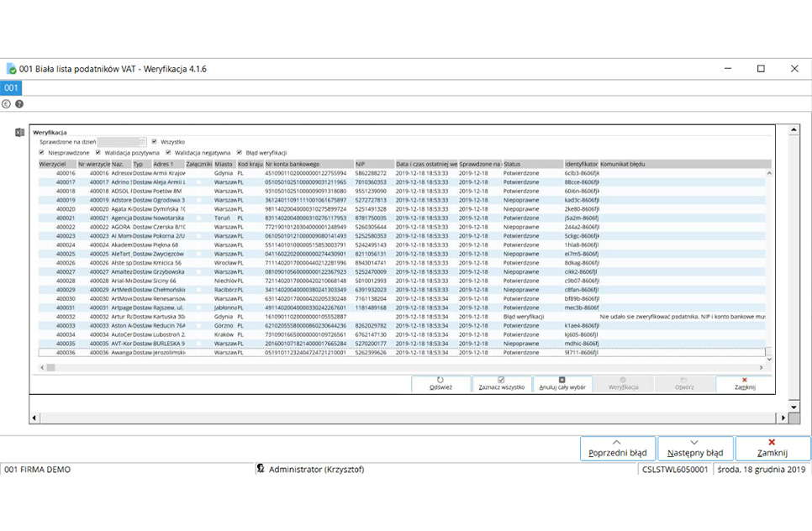The image size is (812, 531).
Task: Open the help question mark icon
Action: click(18, 104)
